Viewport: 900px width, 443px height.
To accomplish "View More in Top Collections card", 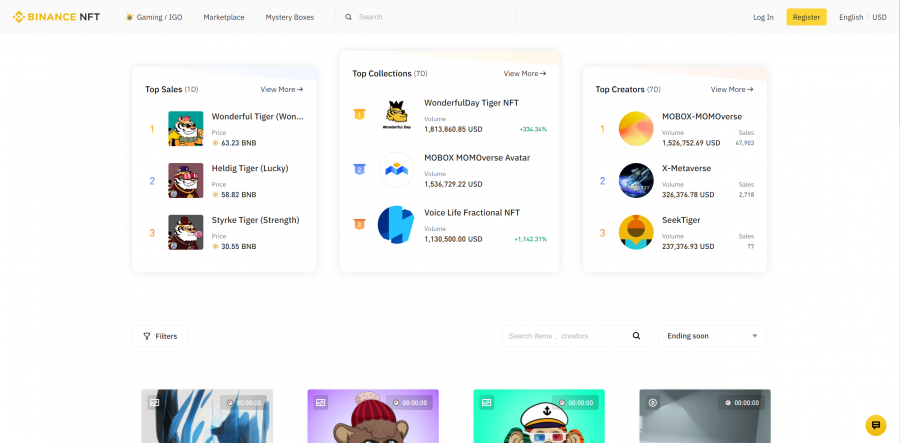I will coord(525,73).
